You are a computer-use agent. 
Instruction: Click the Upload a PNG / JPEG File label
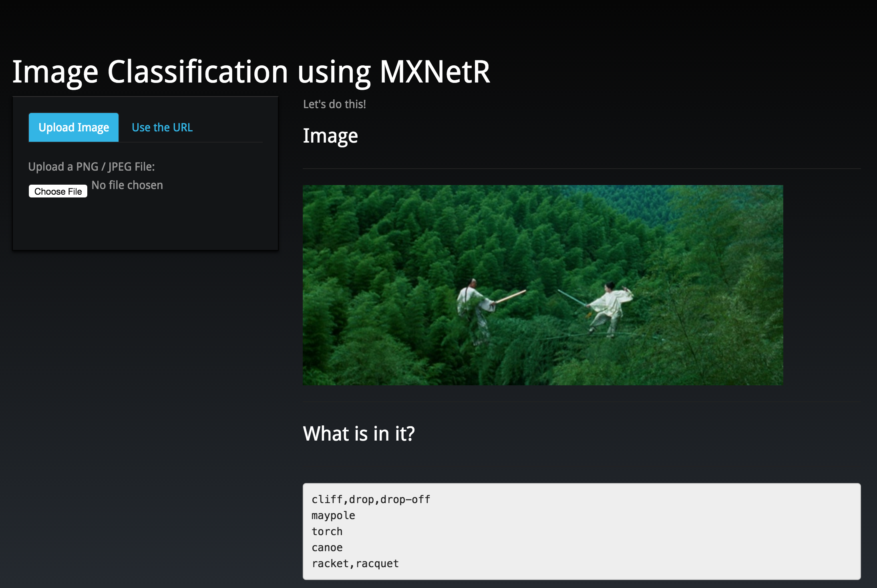click(x=91, y=167)
